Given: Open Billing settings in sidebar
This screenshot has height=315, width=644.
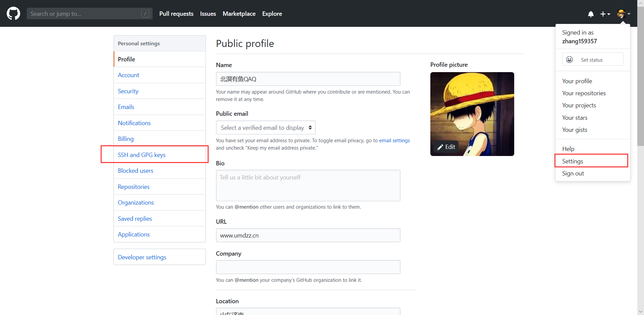Looking at the screenshot, I should coord(160,139).
